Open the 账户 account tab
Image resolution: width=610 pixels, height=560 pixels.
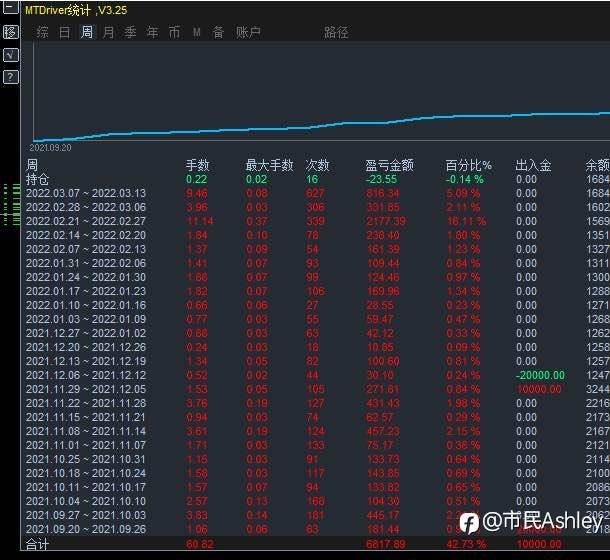point(248,32)
